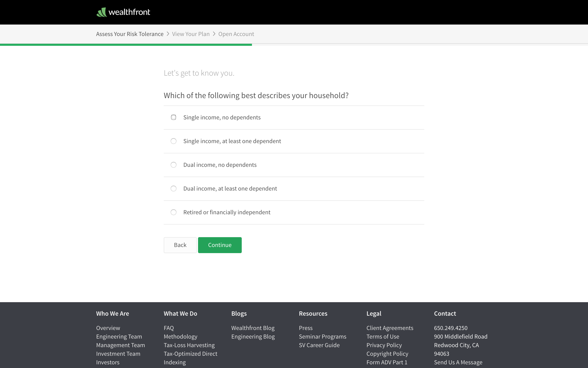This screenshot has height=368, width=588.
Task: Open SV Career Guide link
Action: [319, 345]
